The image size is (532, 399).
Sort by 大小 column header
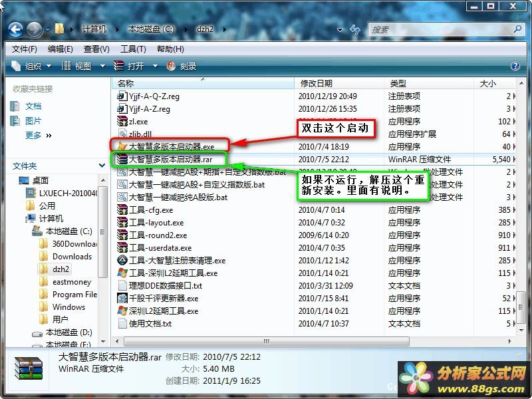(495, 83)
